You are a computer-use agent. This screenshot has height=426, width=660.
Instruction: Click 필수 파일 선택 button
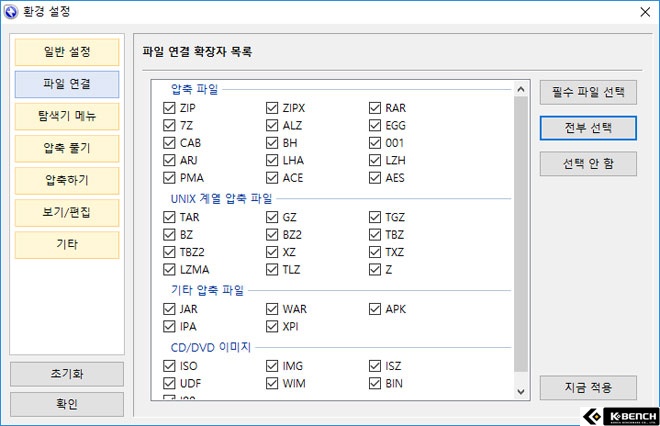click(588, 92)
